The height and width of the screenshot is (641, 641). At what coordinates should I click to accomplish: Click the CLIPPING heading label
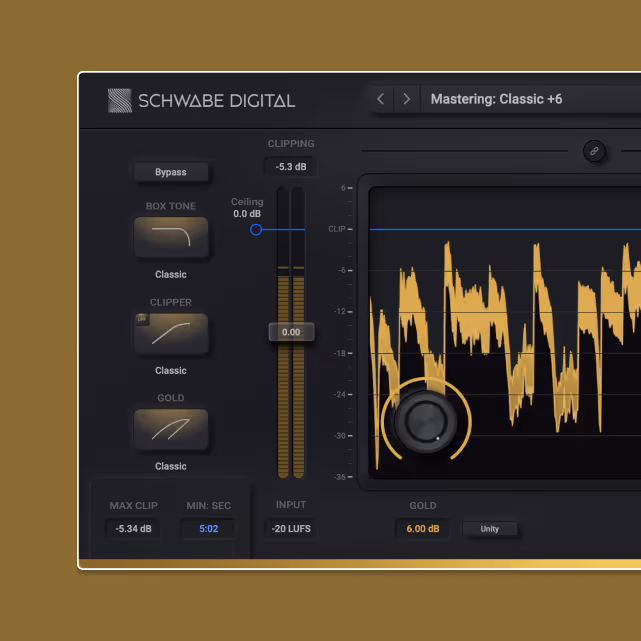291,143
